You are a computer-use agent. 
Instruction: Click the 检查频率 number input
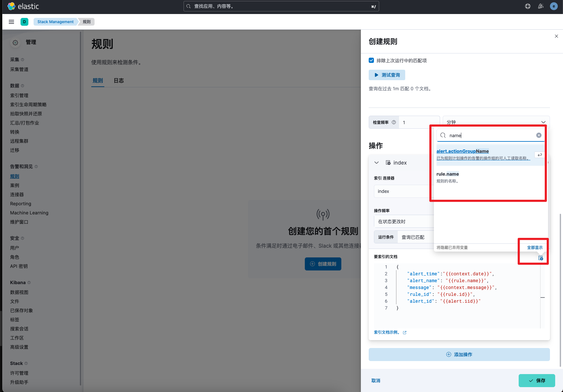pyautogui.click(x=420, y=123)
